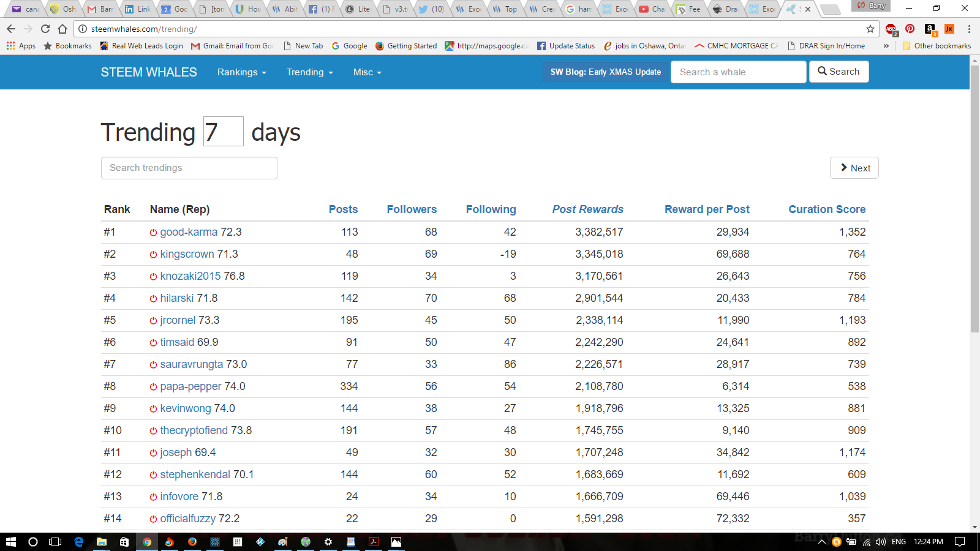
Task: Switch to the Facebook (1) browser tab
Action: pyautogui.click(x=321, y=9)
